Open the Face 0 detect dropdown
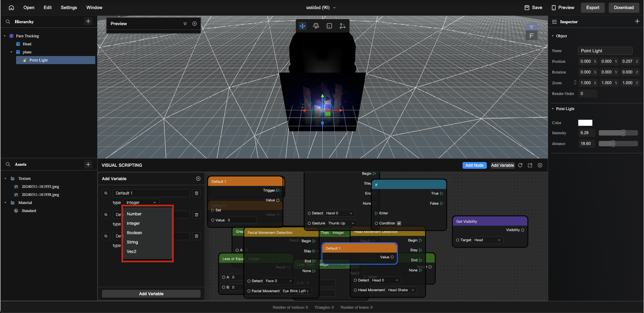 279,281
